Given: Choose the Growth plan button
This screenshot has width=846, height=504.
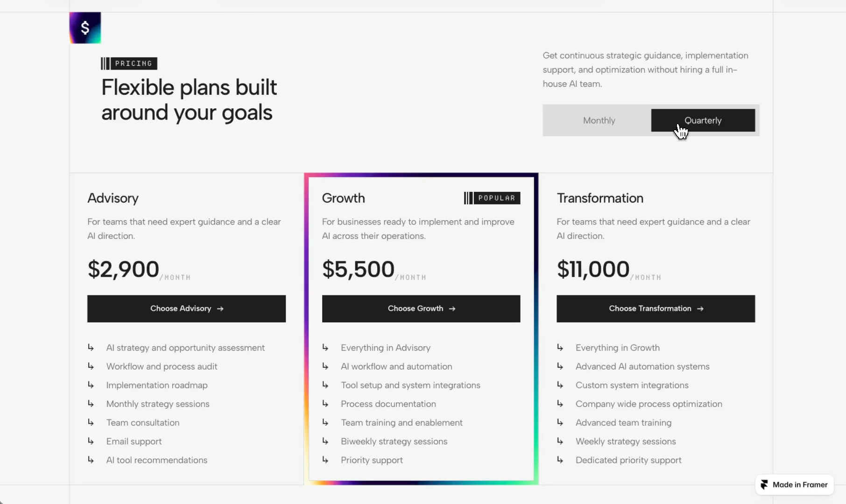Looking at the screenshot, I should coord(421,308).
